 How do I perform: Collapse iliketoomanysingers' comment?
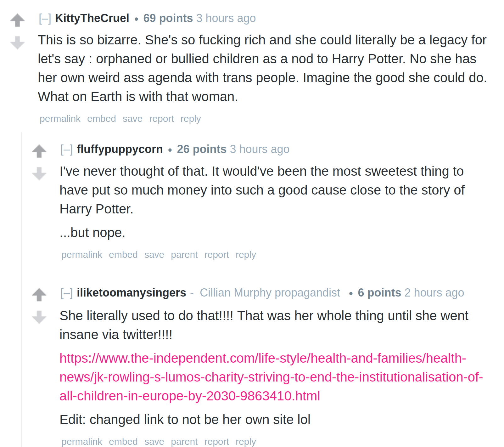[x=66, y=293]
